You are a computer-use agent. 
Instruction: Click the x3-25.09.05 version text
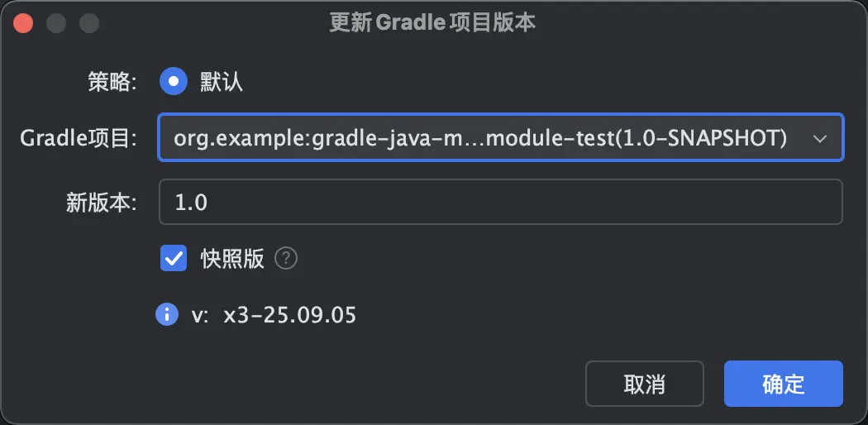click(x=289, y=315)
